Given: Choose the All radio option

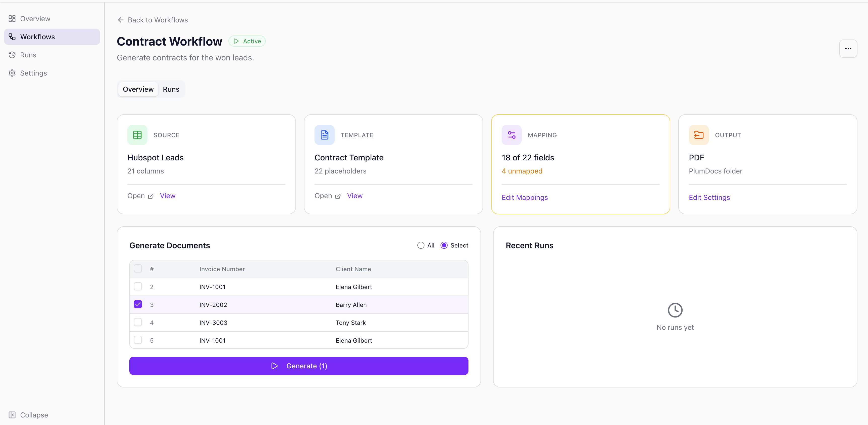Looking at the screenshot, I should 420,245.
